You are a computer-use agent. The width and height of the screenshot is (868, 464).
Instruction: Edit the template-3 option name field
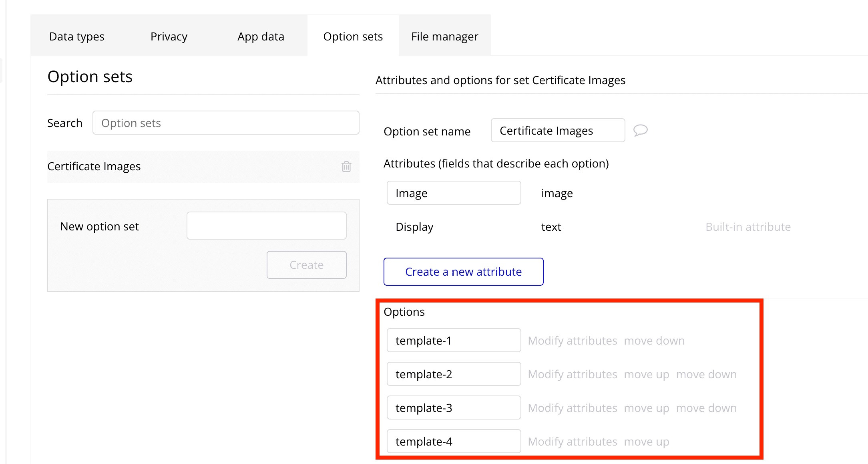pyautogui.click(x=454, y=408)
